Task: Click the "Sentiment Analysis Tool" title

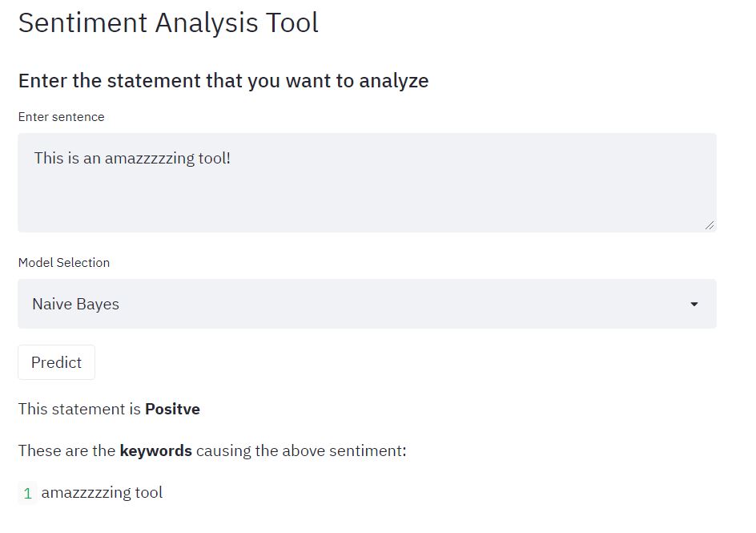Action: click(168, 22)
